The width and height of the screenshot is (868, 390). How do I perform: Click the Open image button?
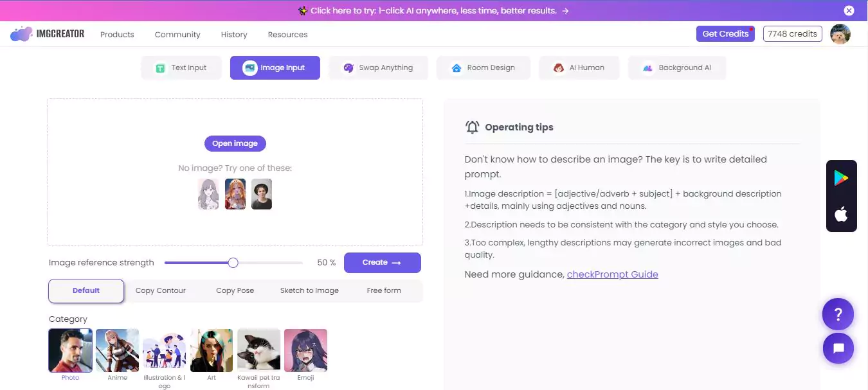tap(235, 143)
